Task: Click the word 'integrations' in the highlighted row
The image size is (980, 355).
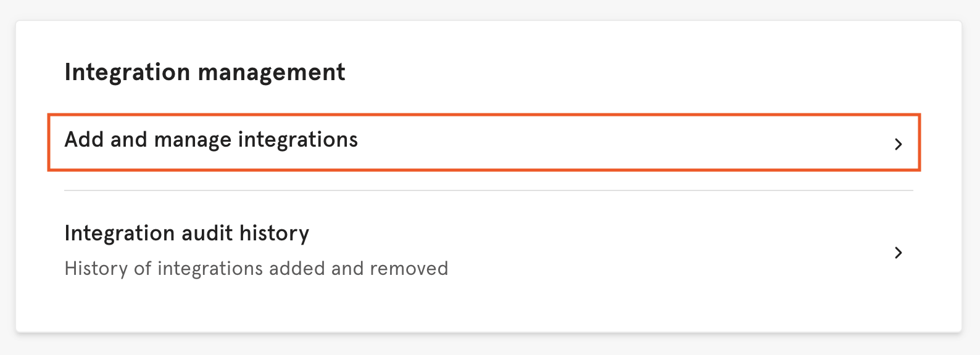Action: (x=297, y=140)
